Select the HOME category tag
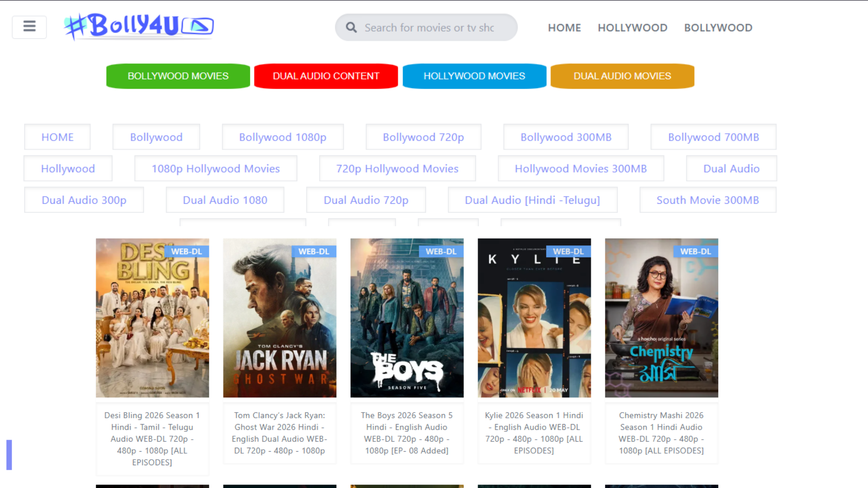868x488 pixels. (x=57, y=137)
